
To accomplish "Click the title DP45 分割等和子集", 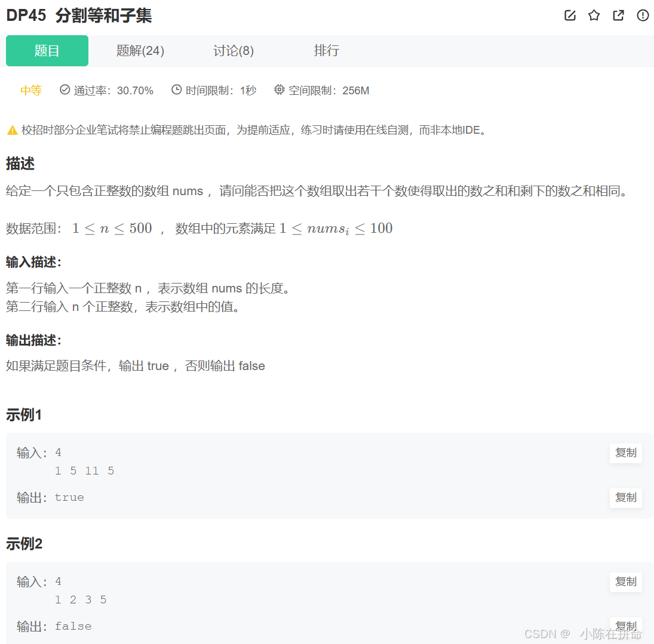I will click(79, 16).
